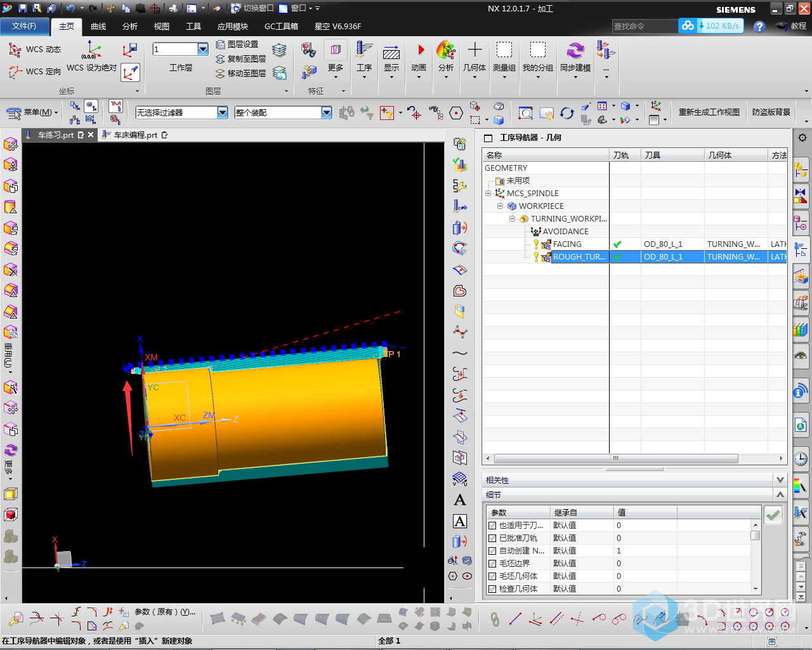The image size is (812, 650).
Task: Click the 刀具 column header
Action: pos(672,155)
